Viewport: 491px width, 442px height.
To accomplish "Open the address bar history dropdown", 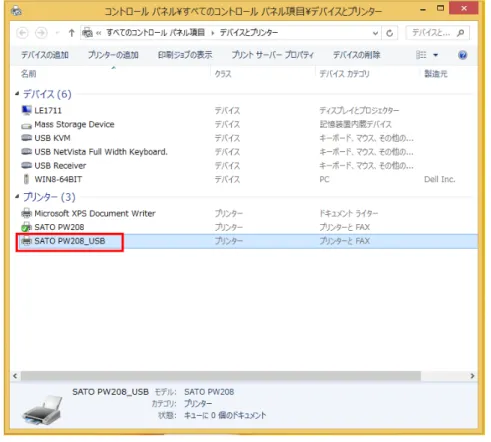I will 375,33.
